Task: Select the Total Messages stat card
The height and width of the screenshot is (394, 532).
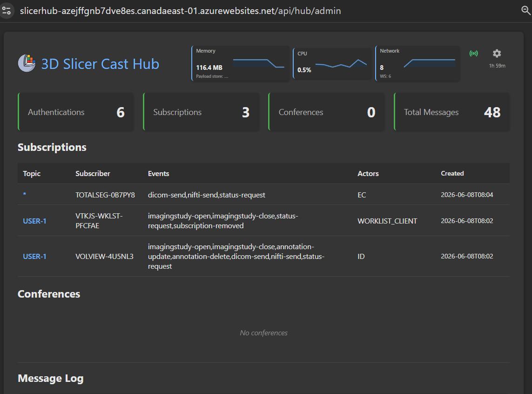Action: [451, 112]
